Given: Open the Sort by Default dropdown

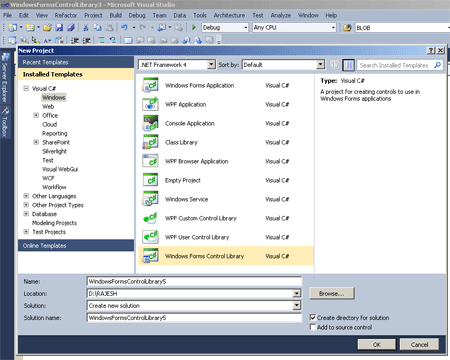Looking at the screenshot, I should tap(320, 64).
